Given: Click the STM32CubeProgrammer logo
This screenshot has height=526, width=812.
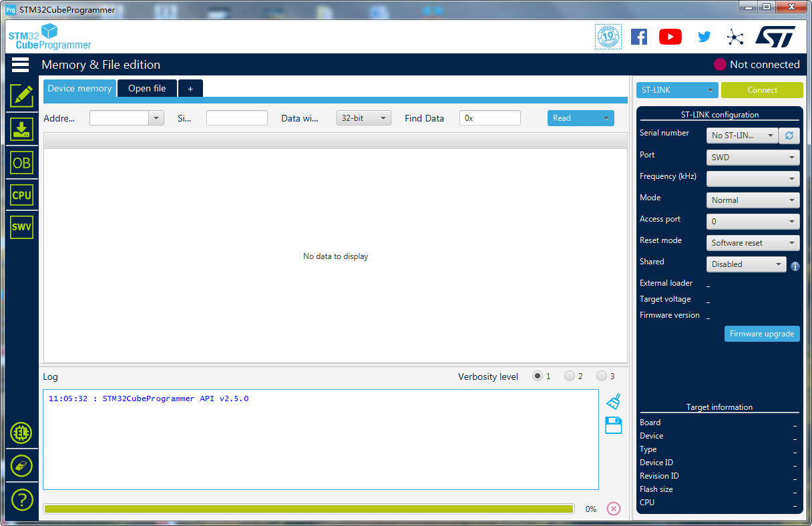Looking at the screenshot, I should (x=50, y=37).
